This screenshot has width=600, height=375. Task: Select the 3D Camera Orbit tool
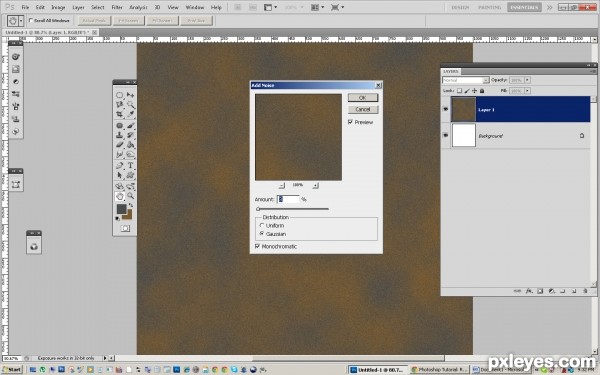click(130, 186)
